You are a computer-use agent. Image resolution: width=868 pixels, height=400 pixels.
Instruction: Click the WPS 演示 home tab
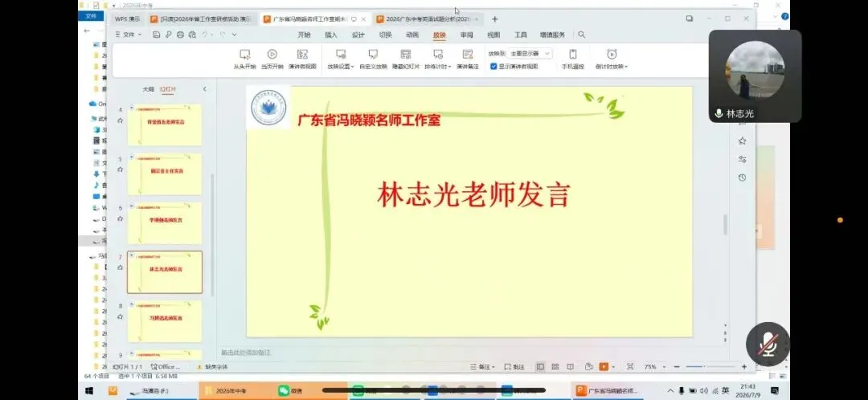[x=127, y=18]
